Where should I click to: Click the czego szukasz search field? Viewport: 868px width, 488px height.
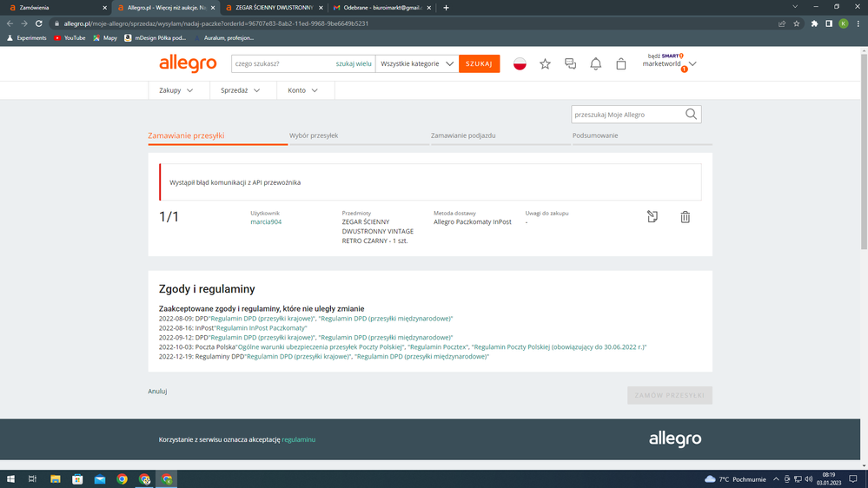282,63
